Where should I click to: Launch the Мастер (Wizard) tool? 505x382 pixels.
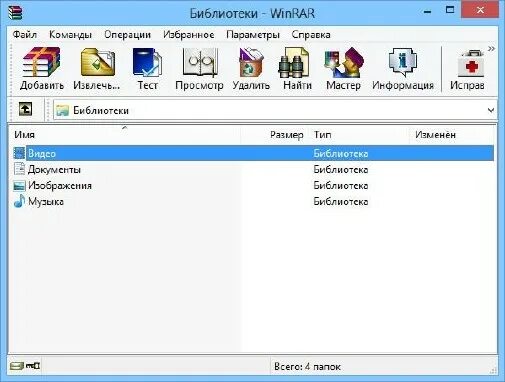tap(343, 69)
